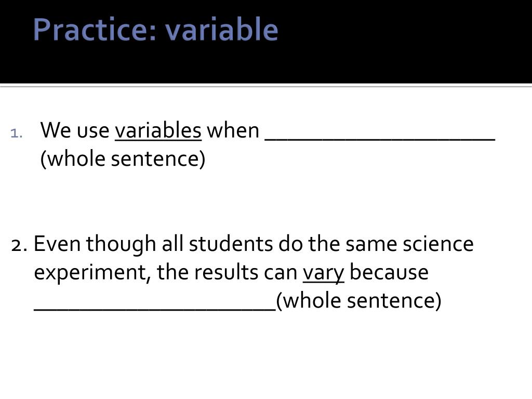Click the list number '1.' marker

coord(16,133)
